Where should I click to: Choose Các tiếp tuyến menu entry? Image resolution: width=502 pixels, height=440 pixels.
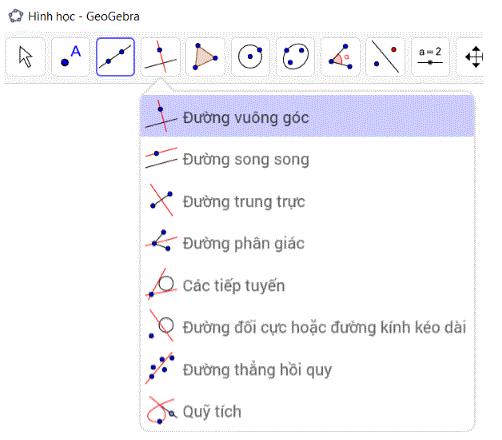click(307, 285)
